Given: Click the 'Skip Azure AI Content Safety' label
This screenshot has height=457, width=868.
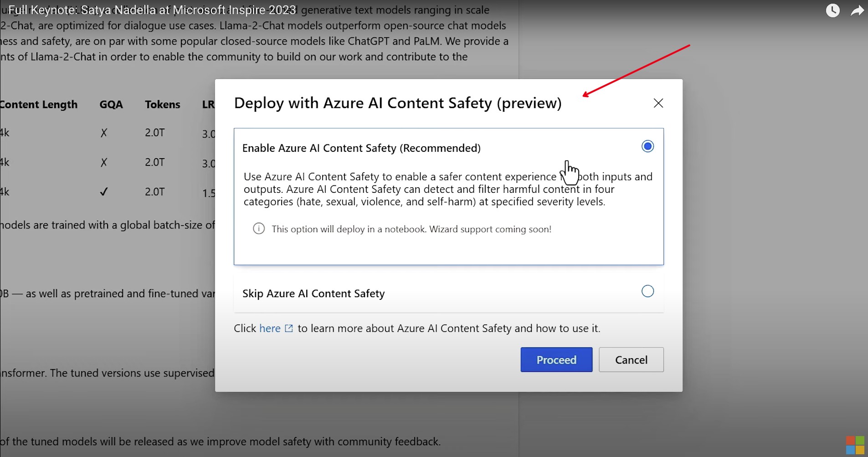Looking at the screenshot, I should coord(313,293).
